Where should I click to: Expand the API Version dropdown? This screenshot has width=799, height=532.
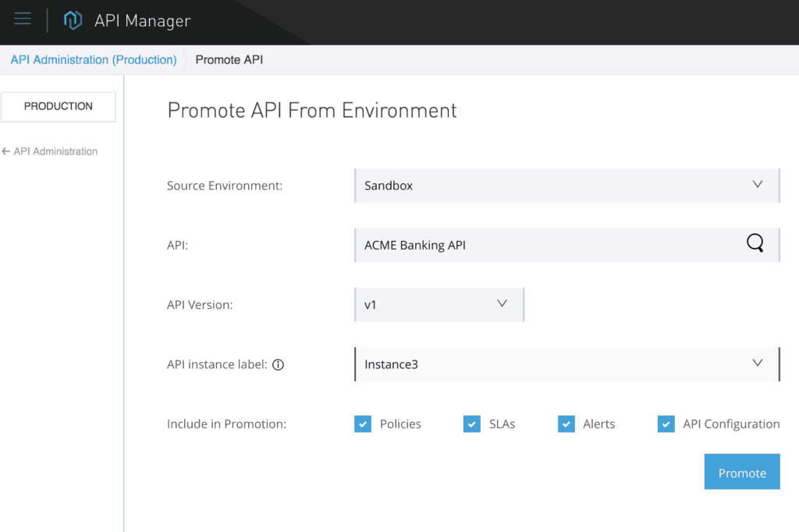502,304
